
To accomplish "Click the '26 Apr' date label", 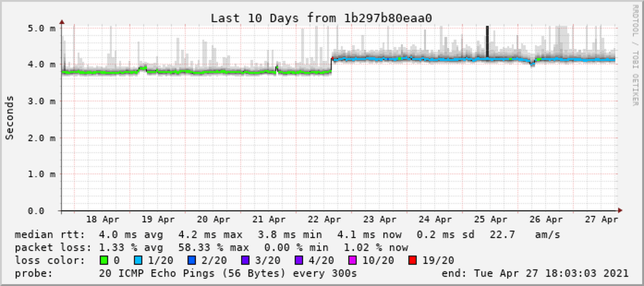I will pyautogui.click(x=547, y=220).
